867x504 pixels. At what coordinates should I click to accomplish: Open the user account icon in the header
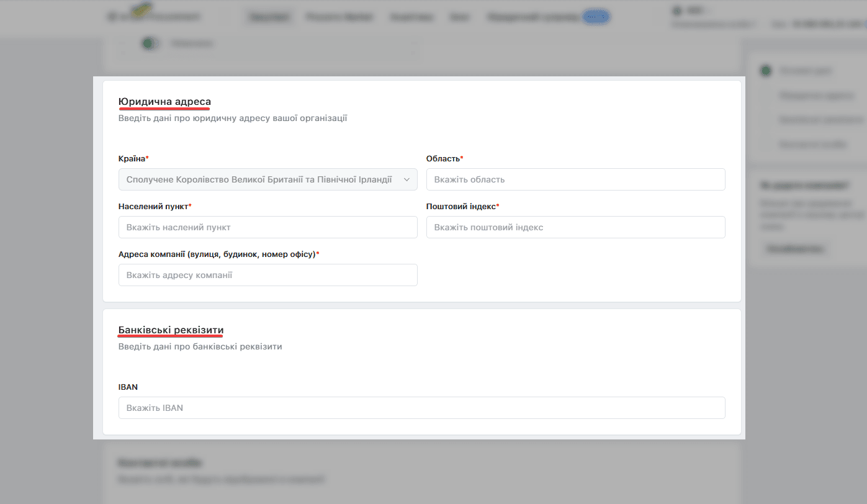[x=676, y=11]
